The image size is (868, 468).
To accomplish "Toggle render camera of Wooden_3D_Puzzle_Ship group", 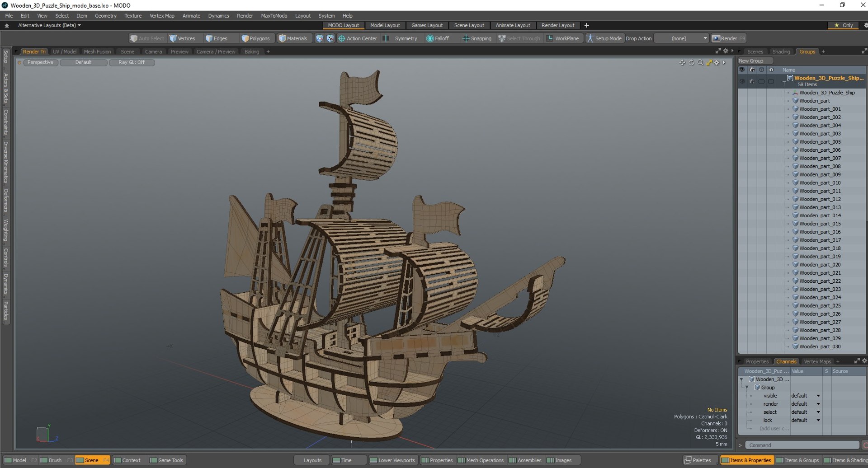I will (752, 81).
